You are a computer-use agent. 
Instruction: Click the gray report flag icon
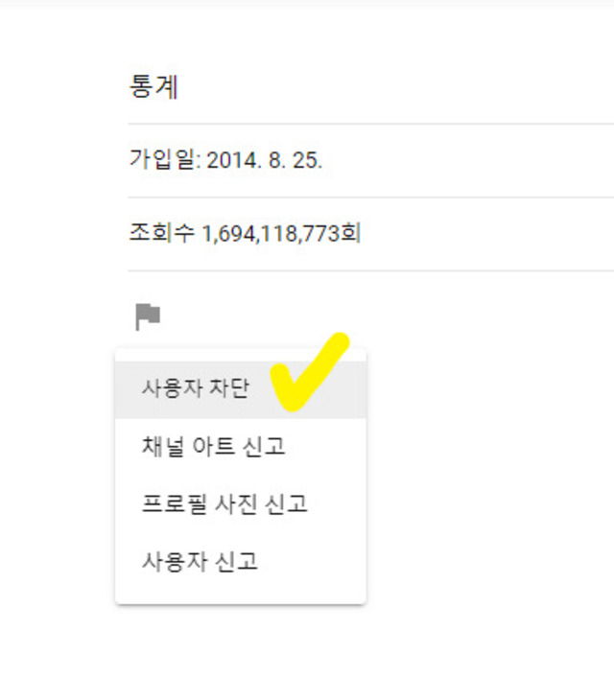coord(148,317)
